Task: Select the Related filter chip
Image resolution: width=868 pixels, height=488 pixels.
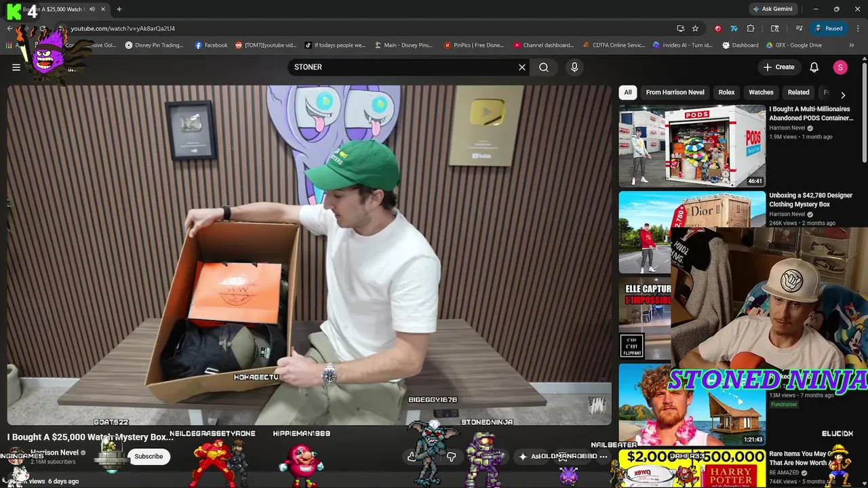Action: tap(798, 92)
